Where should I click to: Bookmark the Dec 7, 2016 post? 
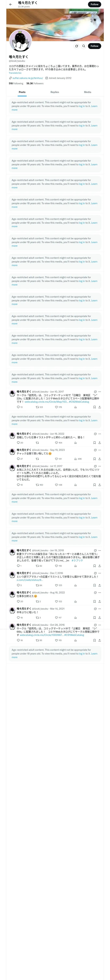click(95, 585)
